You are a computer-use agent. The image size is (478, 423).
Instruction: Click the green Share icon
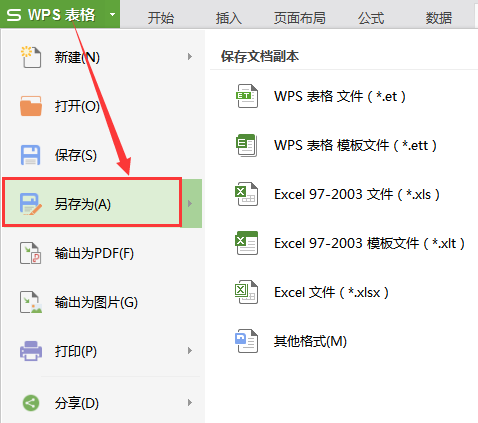point(31,403)
